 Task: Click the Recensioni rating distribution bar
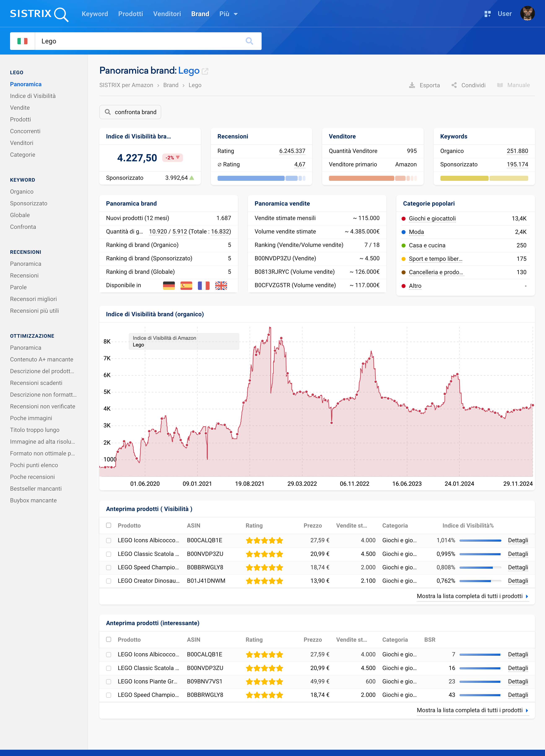pos(261,178)
